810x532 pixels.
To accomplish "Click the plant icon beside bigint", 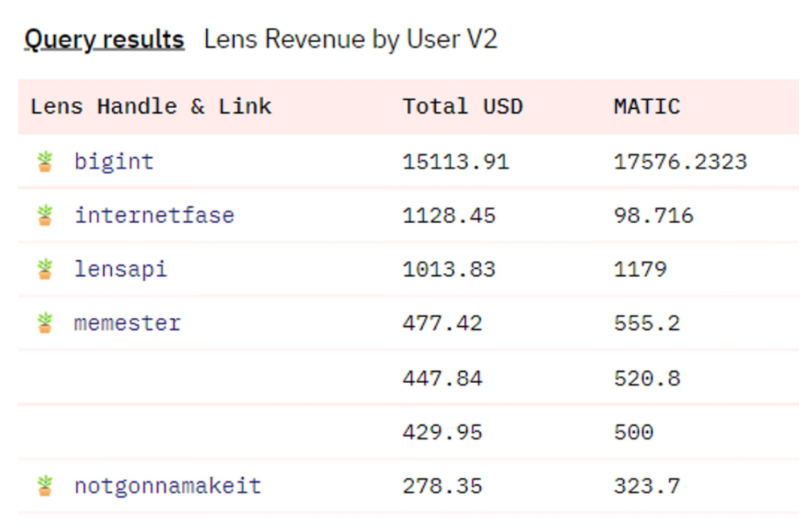I will click(x=45, y=162).
